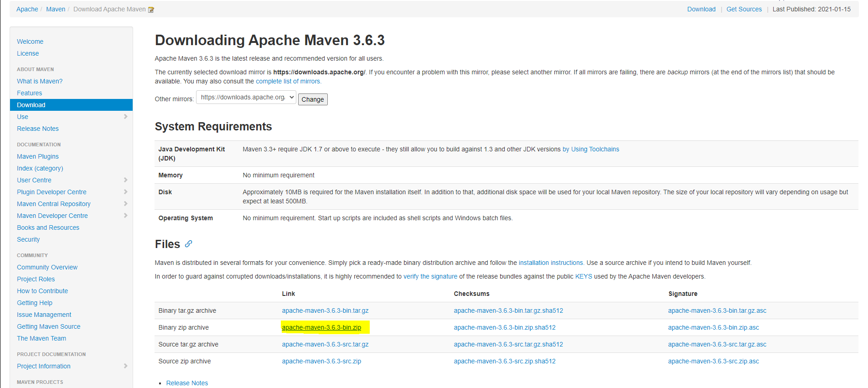The height and width of the screenshot is (388, 868).
Task: Open Project Roles link
Action: pyautogui.click(x=36, y=279)
